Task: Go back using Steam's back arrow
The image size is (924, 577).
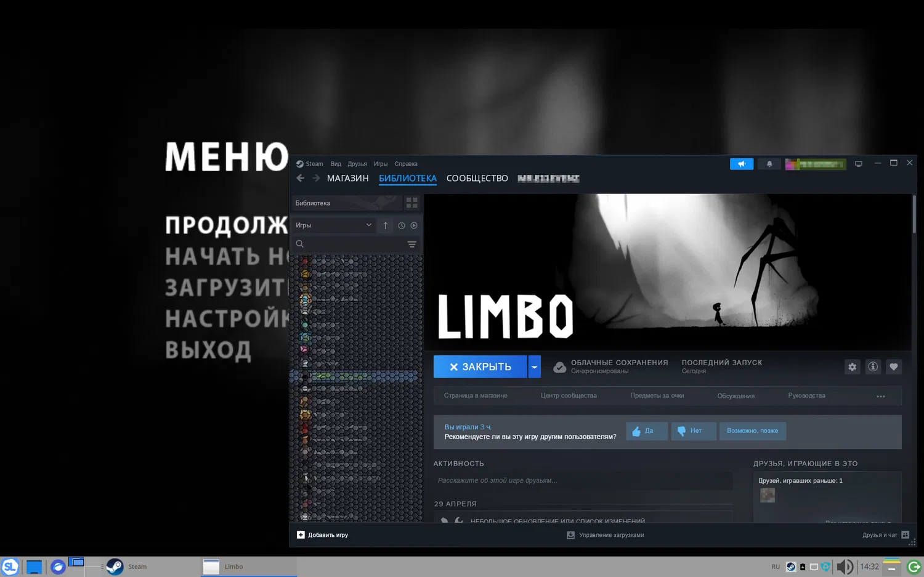Action: pos(300,179)
